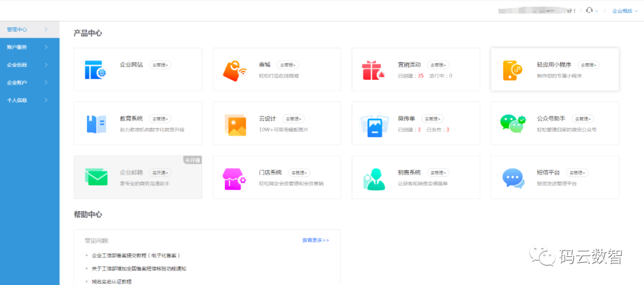Click the 轻应用小程序 phone icon
644x285 pixels.
click(513, 70)
